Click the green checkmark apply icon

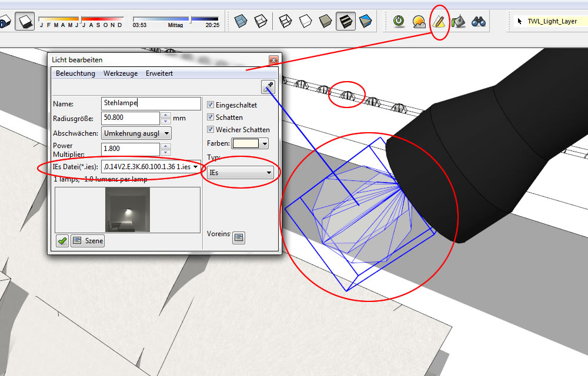tap(62, 241)
